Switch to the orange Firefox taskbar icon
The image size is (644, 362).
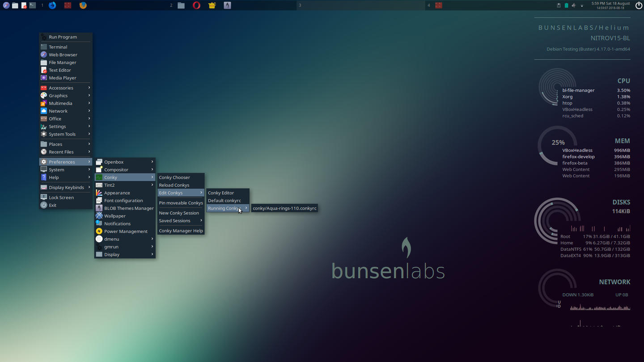(x=83, y=5)
